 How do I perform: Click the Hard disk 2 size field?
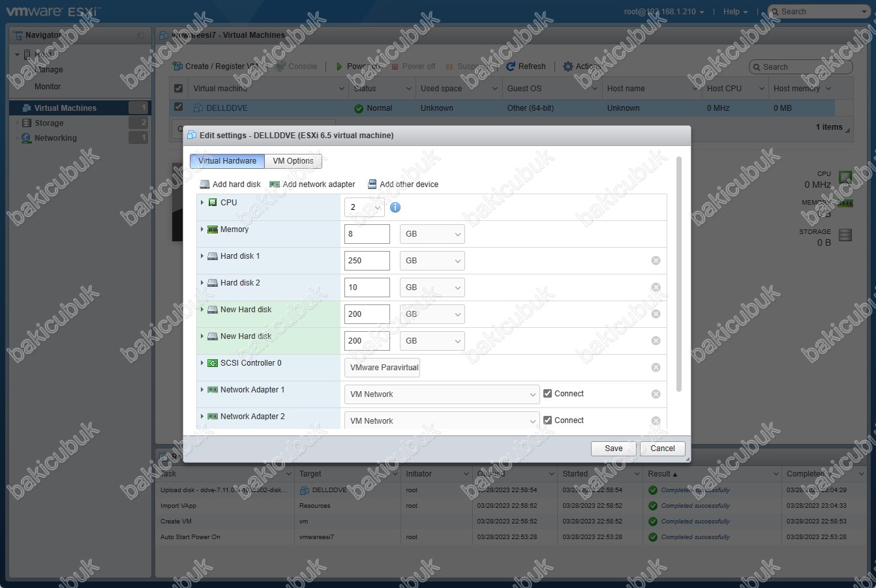click(367, 287)
